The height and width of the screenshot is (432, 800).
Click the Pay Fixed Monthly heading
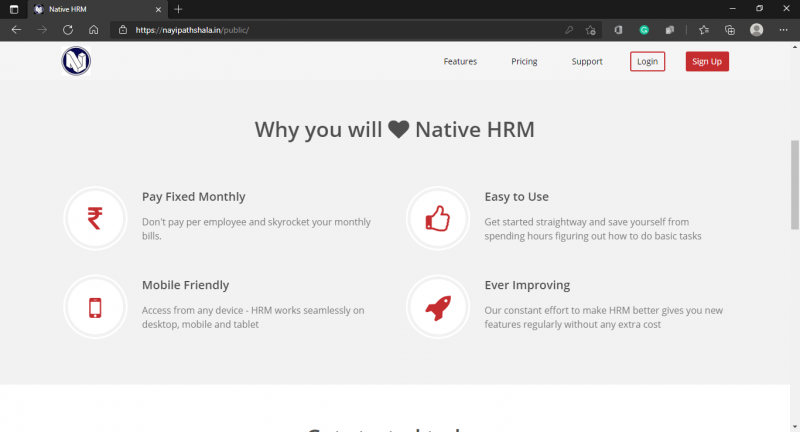pos(193,197)
